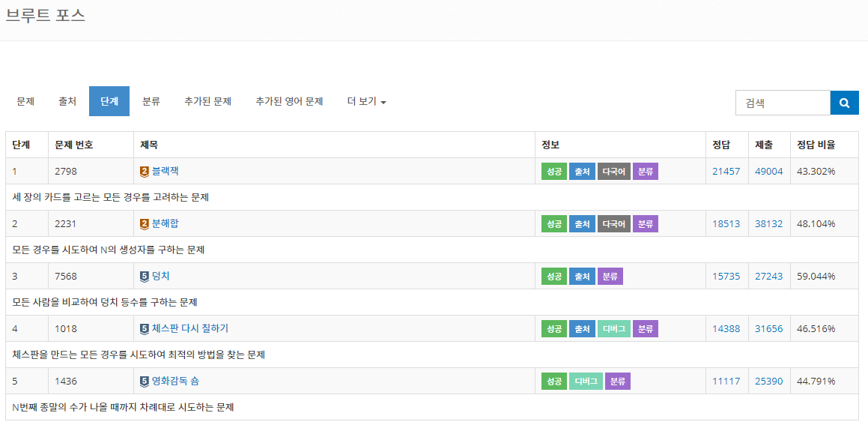Click 분류 badge in 덩치 row
Viewport: 868px width, 428px height.
coord(610,276)
